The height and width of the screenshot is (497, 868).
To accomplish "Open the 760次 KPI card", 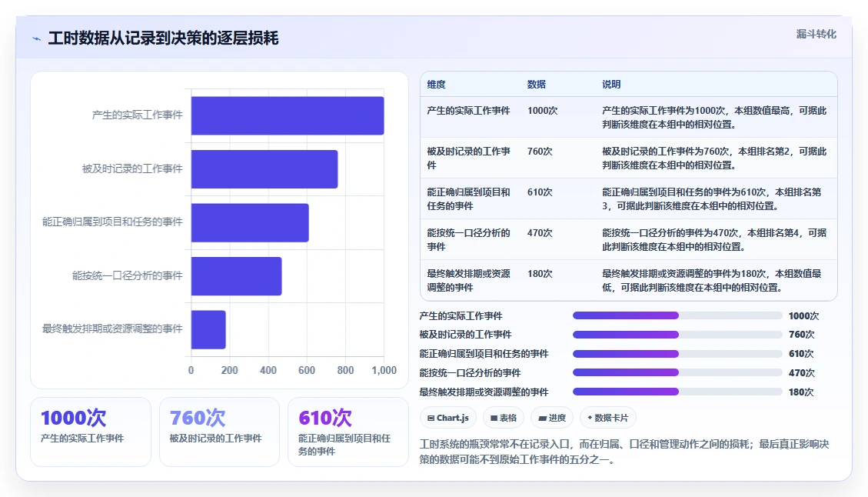I will point(219,432).
